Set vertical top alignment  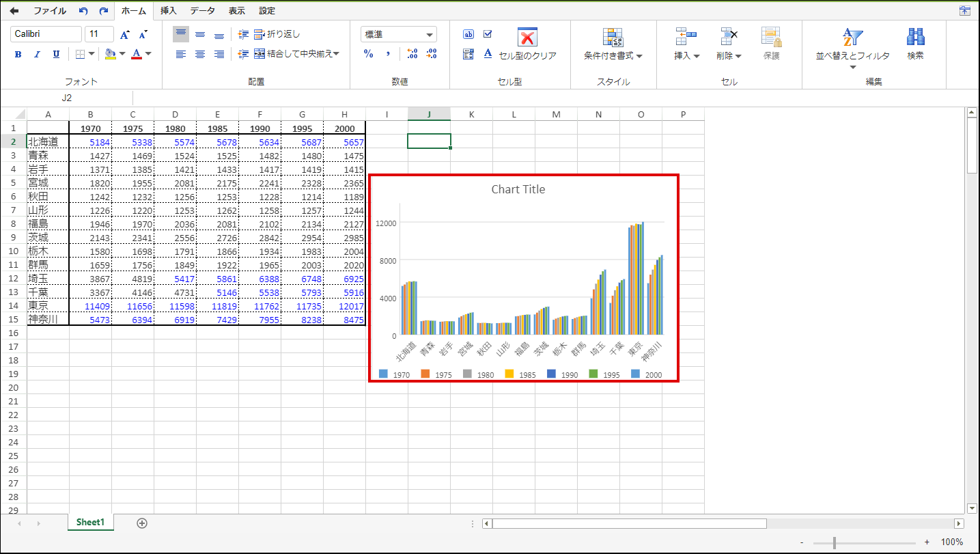(x=181, y=33)
